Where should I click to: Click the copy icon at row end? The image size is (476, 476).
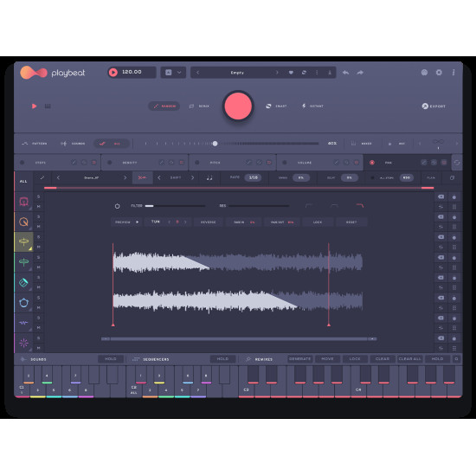452,178
